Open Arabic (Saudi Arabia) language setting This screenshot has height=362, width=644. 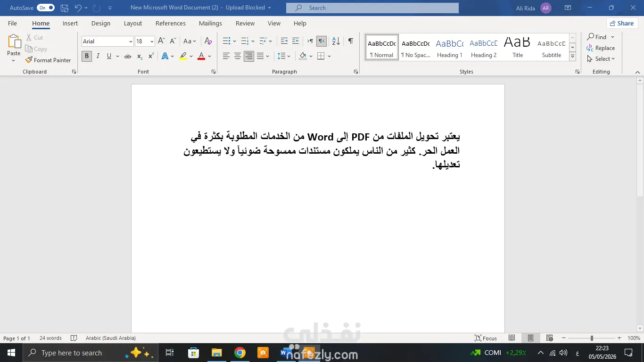[111, 338]
